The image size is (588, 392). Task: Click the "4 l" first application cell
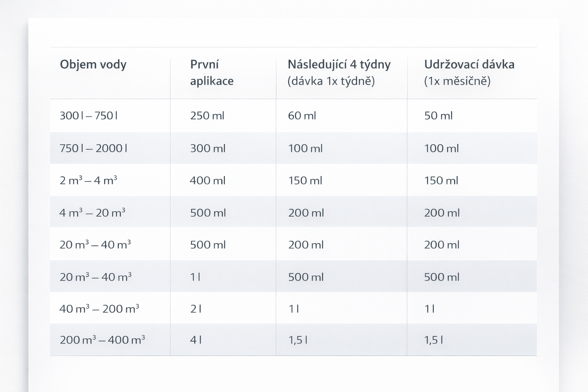tap(196, 340)
